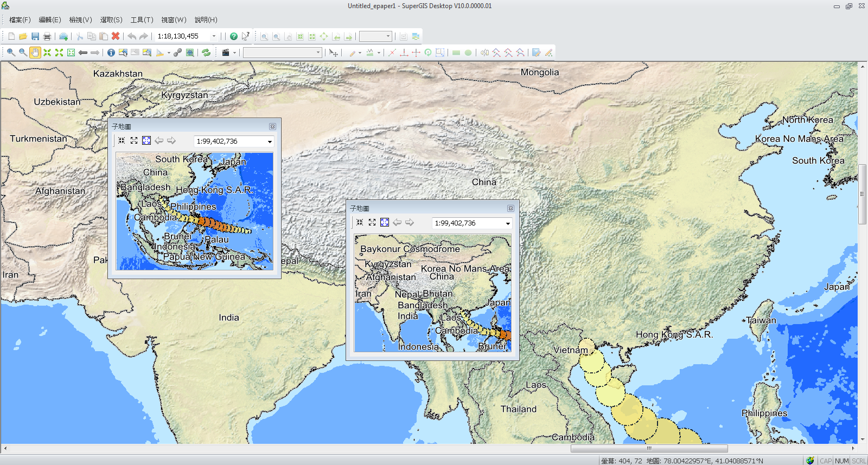The width and height of the screenshot is (868, 465).
Task: Open scale dropdown in the lower-right sub-map
Action: (508, 223)
